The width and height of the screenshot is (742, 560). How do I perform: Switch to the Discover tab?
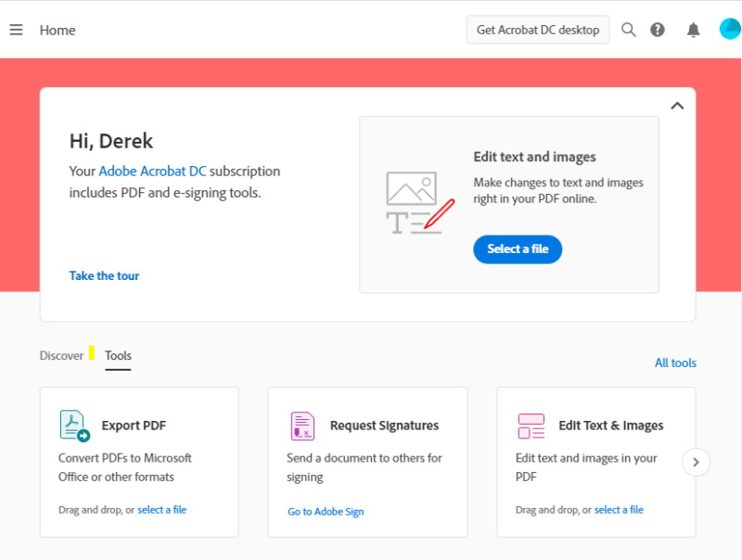tap(61, 356)
